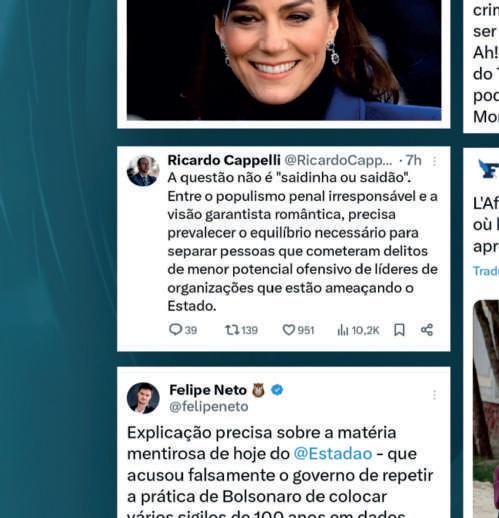Click Felipe Neto's display name
499x518 pixels.
tap(208, 390)
